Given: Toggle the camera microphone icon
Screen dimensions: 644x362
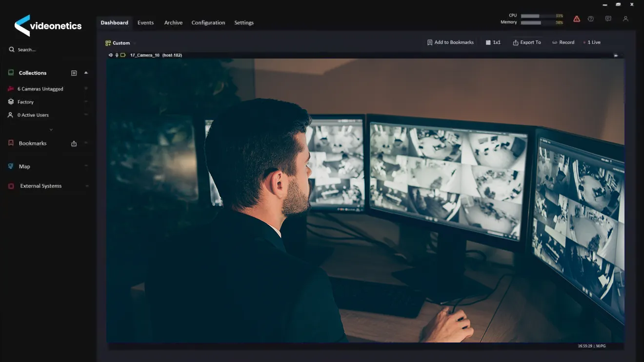Looking at the screenshot, I should pyautogui.click(x=117, y=55).
